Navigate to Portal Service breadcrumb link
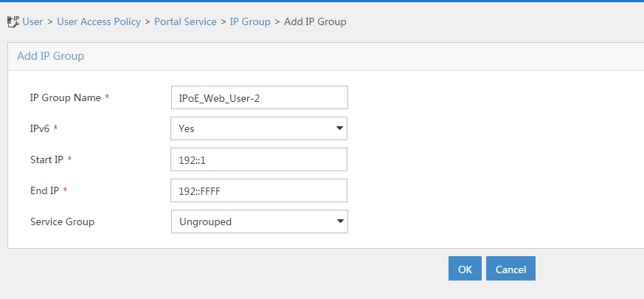 [185, 22]
